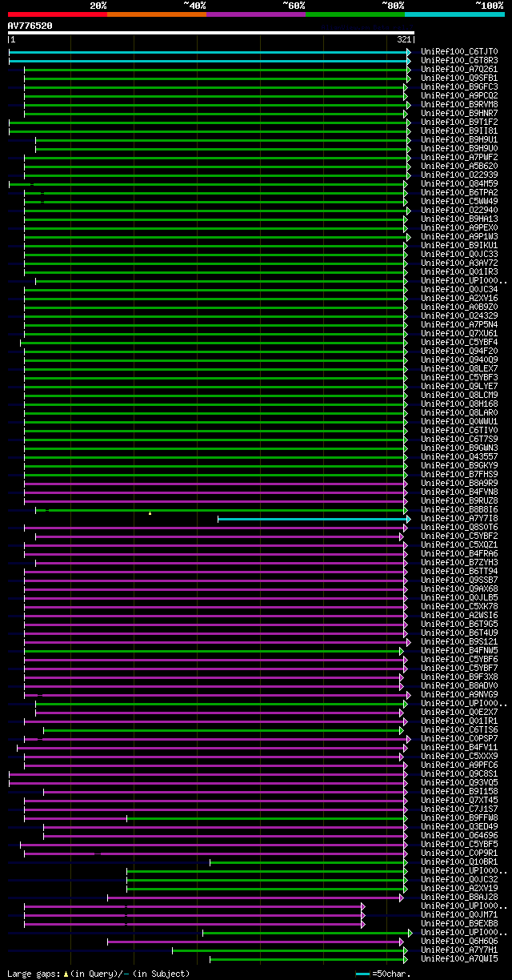The width and height of the screenshot is (512, 980).
Task: Click the UniRef100_A7QWI5 label
Action: click(x=459, y=959)
